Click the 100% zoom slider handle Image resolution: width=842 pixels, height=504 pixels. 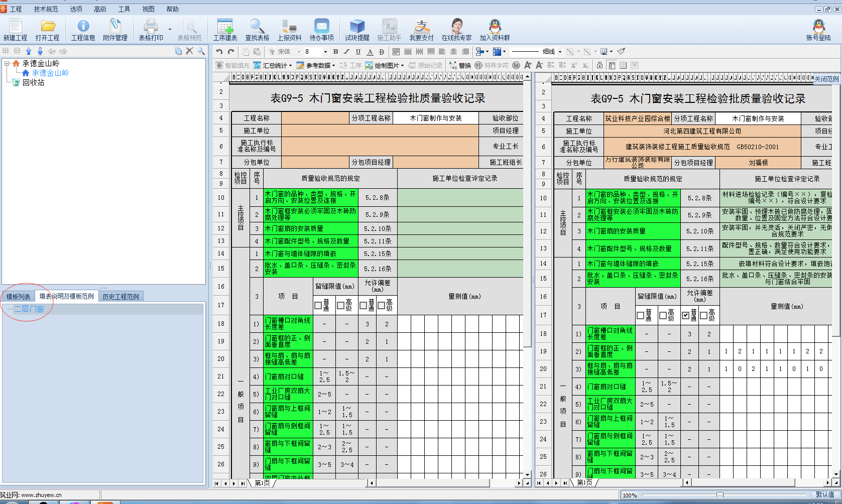719,495
